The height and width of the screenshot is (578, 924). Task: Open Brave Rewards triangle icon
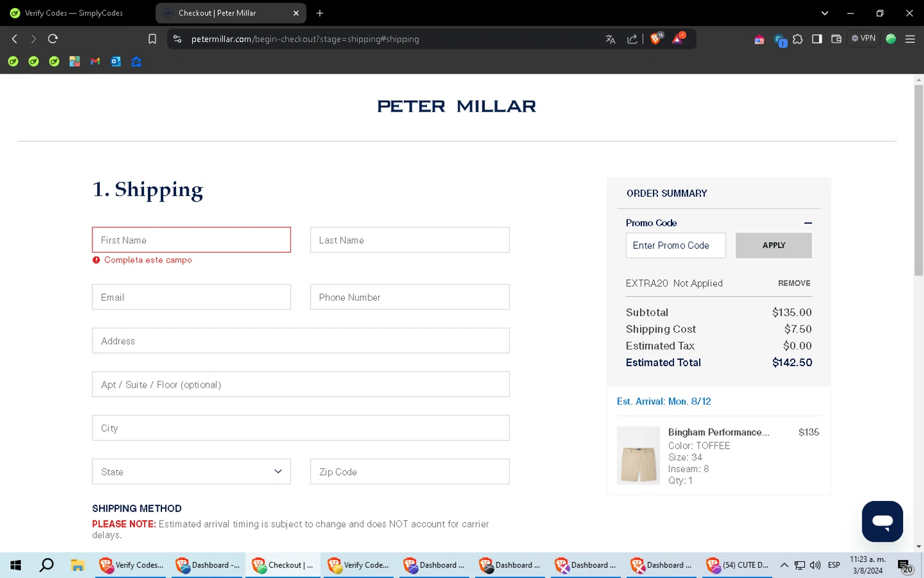pyautogui.click(x=678, y=39)
